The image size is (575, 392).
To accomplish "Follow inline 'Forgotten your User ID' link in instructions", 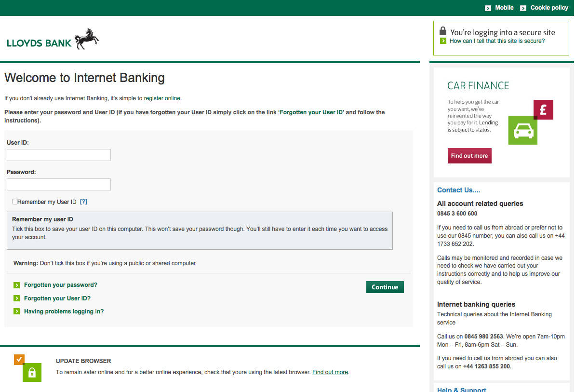I will 311,112.
